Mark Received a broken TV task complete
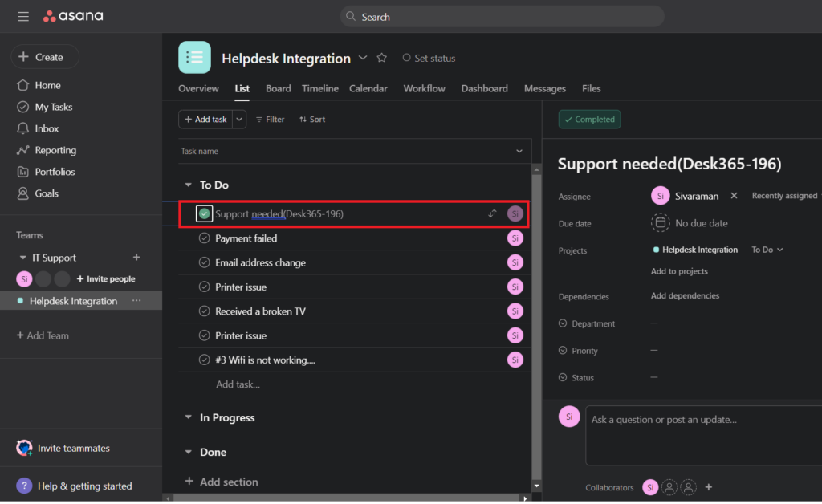 [x=205, y=311]
